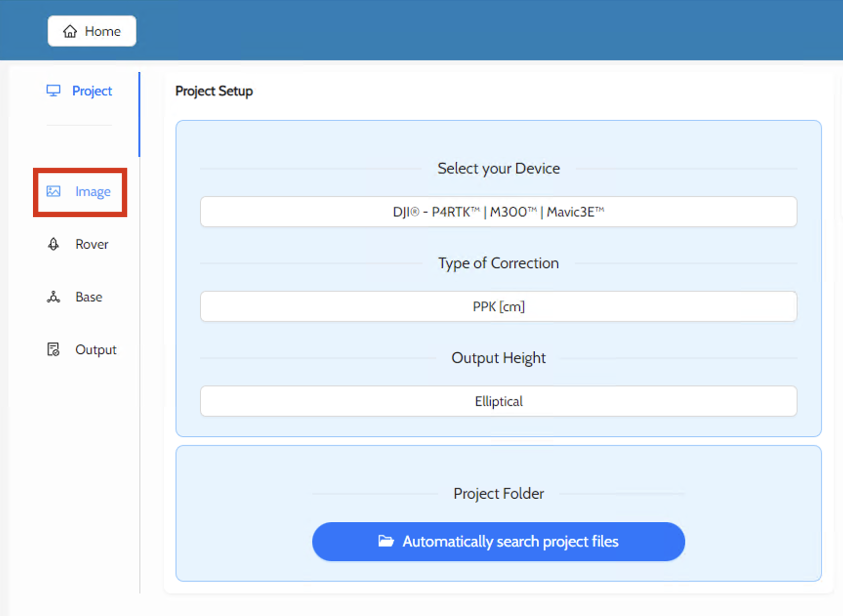The image size is (843, 616).
Task: Open the Rover section label
Action: 92,244
